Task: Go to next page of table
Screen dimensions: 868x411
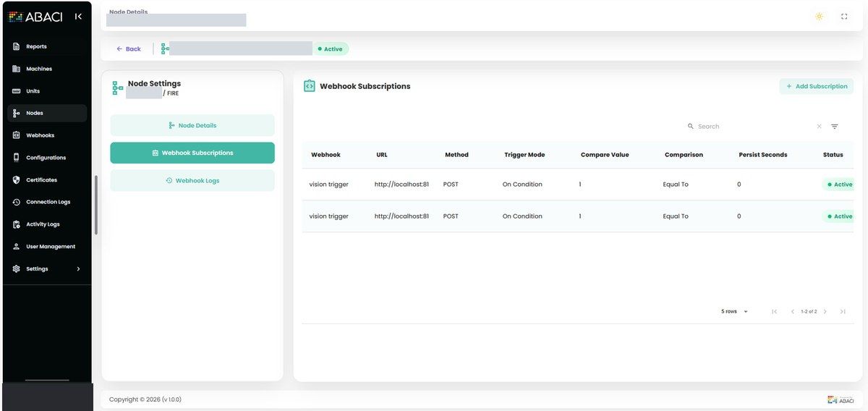Action: pos(825,311)
